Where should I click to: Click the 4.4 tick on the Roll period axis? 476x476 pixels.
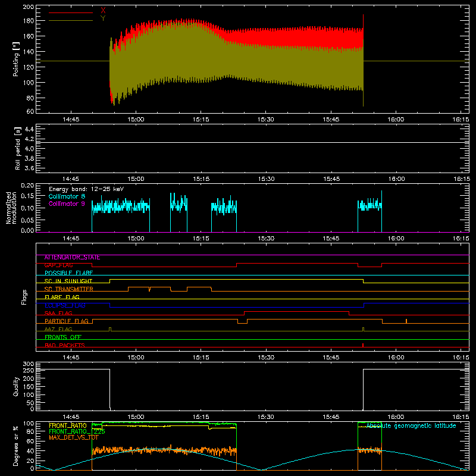[x=29, y=129]
